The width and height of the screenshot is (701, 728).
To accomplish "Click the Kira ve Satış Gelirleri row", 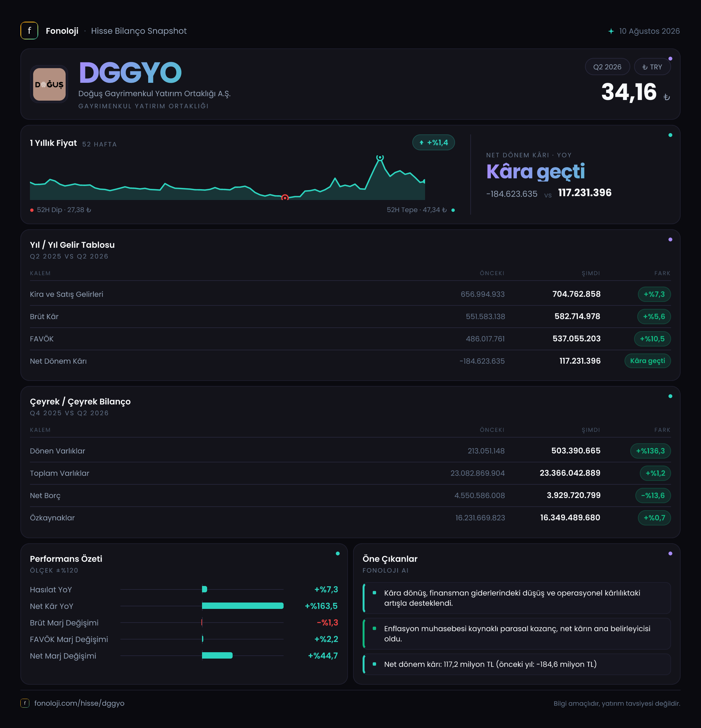I will coord(350,294).
